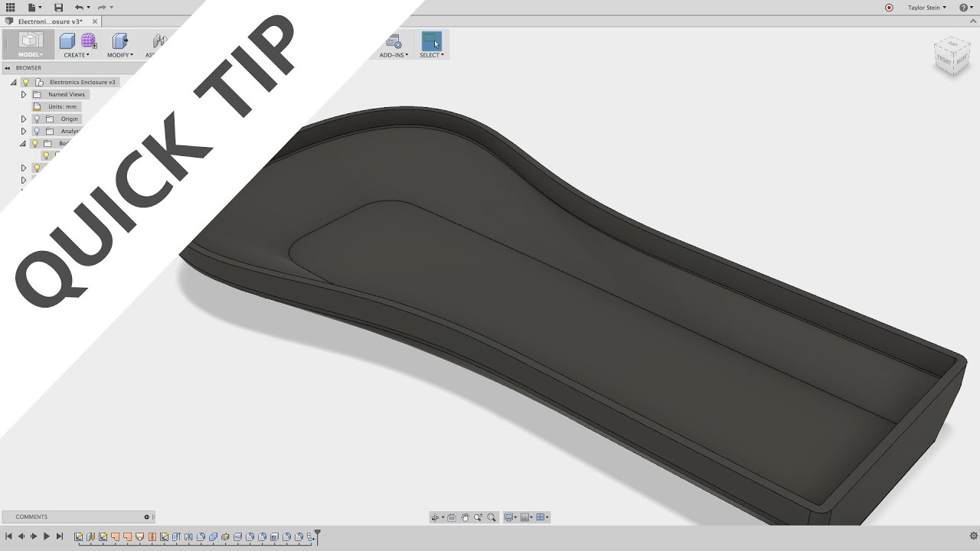Undo the last action

pyautogui.click(x=80, y=8)
